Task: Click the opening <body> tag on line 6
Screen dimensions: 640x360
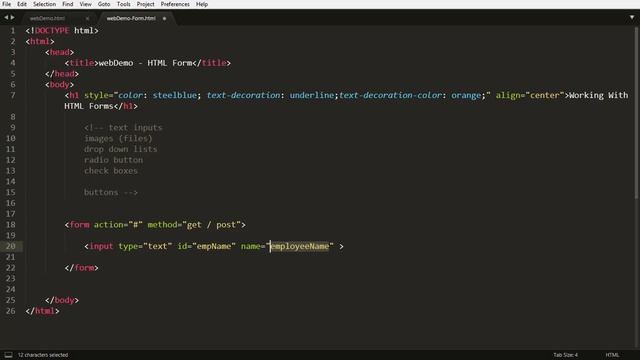Action: coord(59,84)
